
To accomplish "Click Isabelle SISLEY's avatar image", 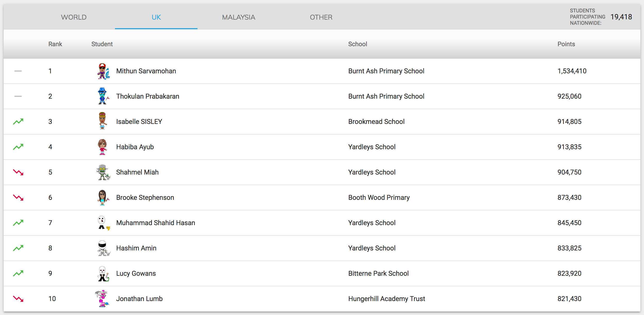I will click(x=102, y=121).
